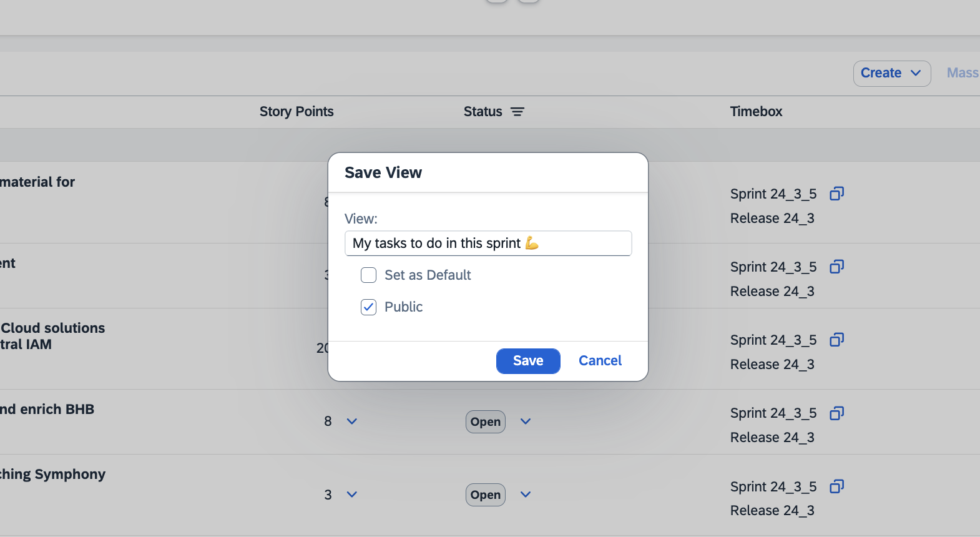Click the third row's Sprint 24_3_5 copy icon
This screenshot has height=537, width=980.
point(836,340)
